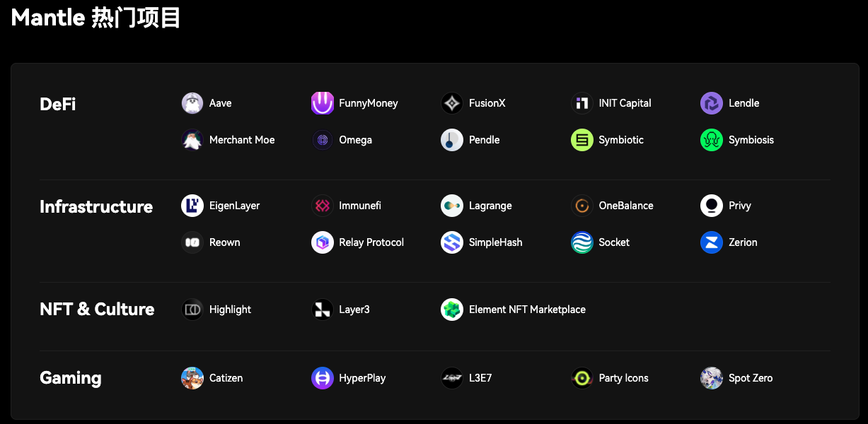This screenshot has height=424, width=868.
Task: Open the Relay Protocol link
Action: pyautogui.click(x=371, y=242)
